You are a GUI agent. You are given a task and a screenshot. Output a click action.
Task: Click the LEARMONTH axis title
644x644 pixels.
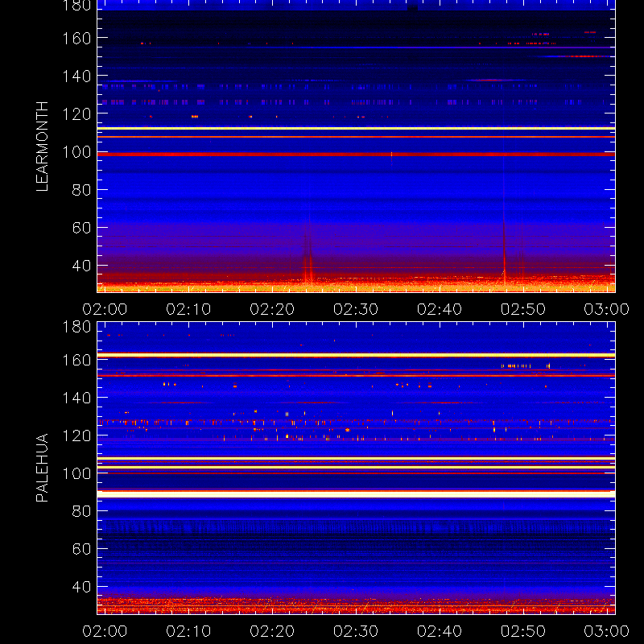click(43, 147)
